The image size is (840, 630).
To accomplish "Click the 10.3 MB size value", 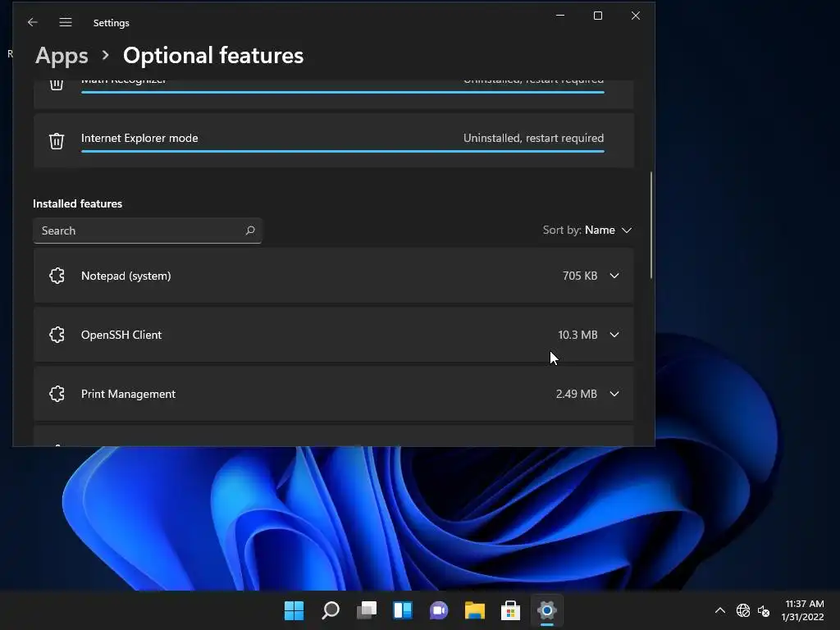I will [577, 335].
